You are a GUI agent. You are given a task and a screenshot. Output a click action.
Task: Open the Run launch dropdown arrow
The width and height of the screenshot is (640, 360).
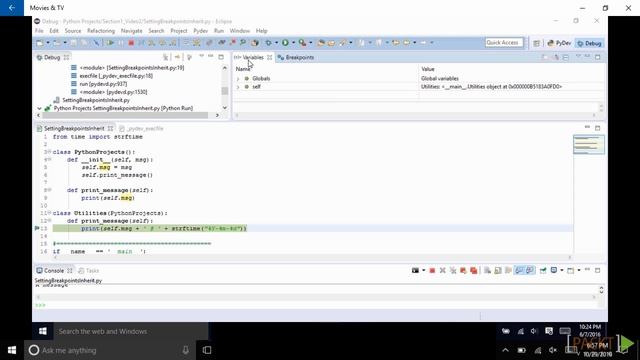(293, 42)
